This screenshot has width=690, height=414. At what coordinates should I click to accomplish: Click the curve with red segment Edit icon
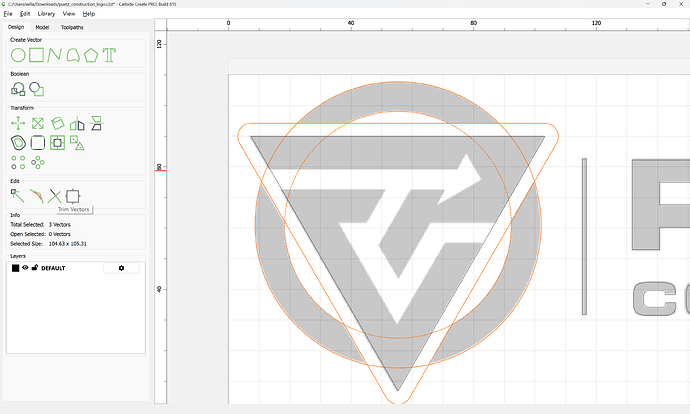pos(37,196)
